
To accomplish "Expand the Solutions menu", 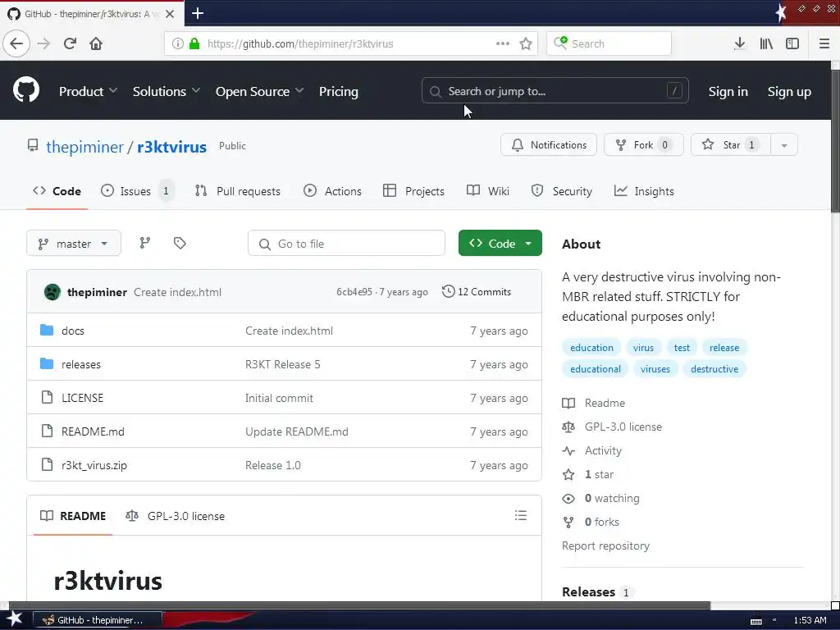I will click(x=166, y=92).
